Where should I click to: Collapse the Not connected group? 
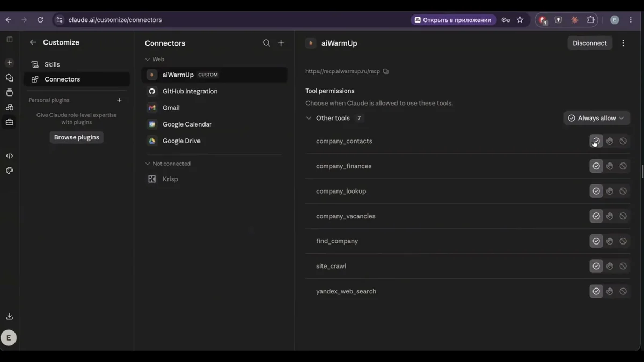pyautogui.click(x=148, y=164)
